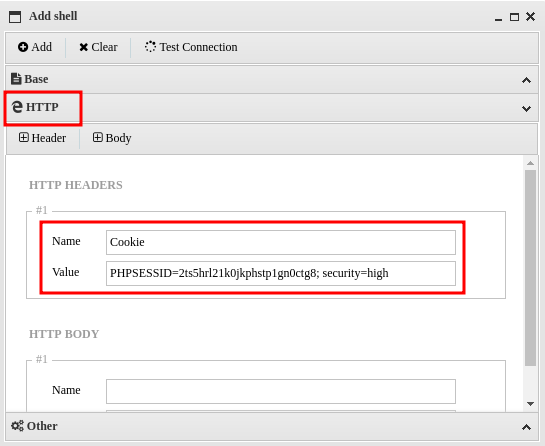Screen dimensions: 545x446
Task: Click the plus icon beside Body
Action: [98, 138]
